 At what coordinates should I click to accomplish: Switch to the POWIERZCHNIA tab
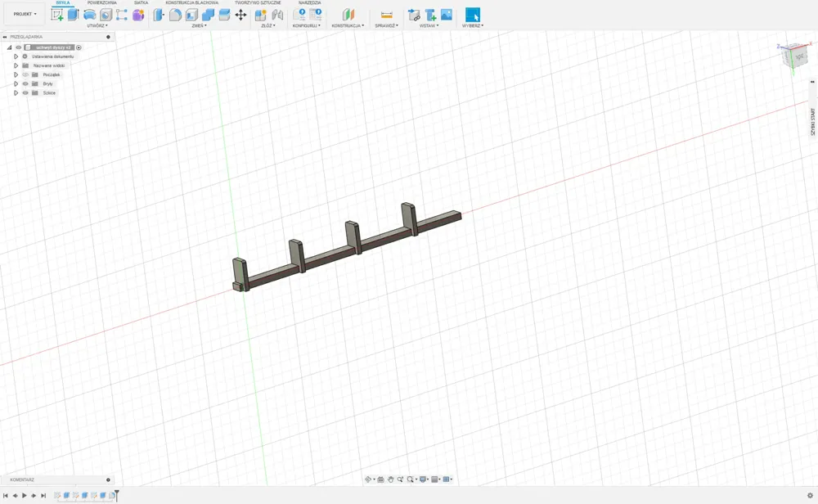101,2
